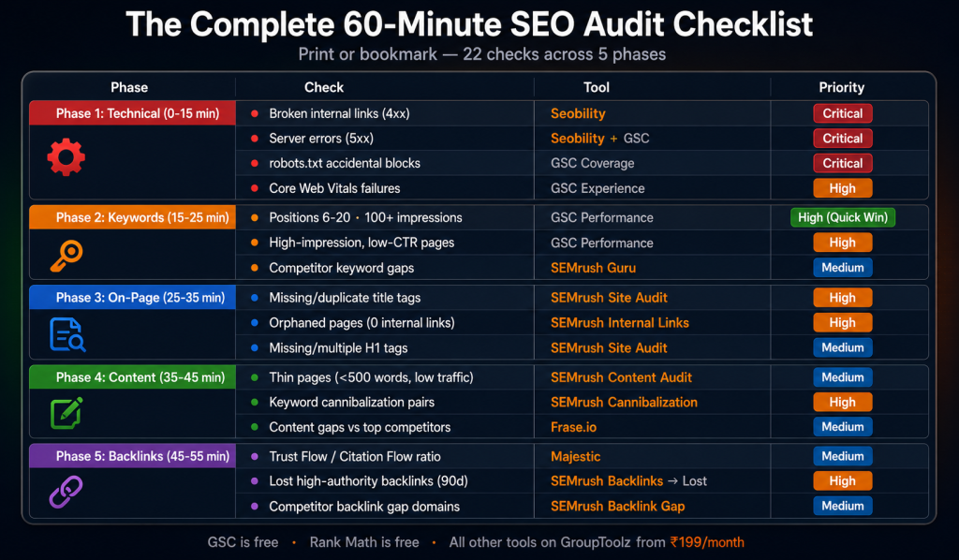Image resolution: width=959 pixels, height=560 pixels.
Task: Click the GSC Coverage tool text
Action: pos(592,163)
